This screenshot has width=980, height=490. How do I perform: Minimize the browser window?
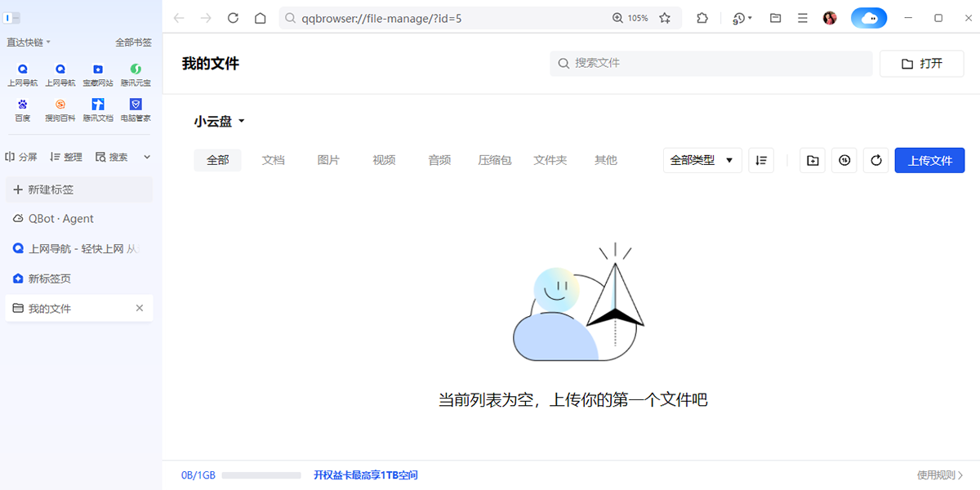(x=909, y=18)
